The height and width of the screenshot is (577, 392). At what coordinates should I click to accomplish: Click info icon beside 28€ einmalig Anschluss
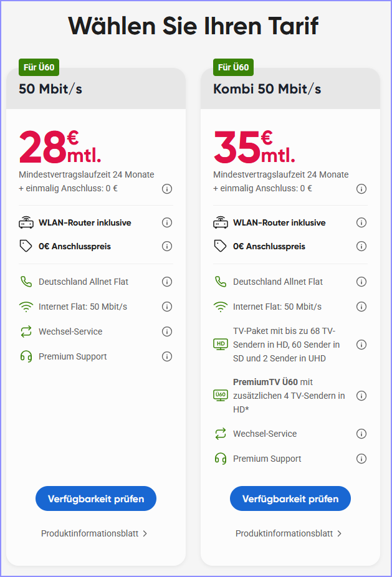click(167, 189)
